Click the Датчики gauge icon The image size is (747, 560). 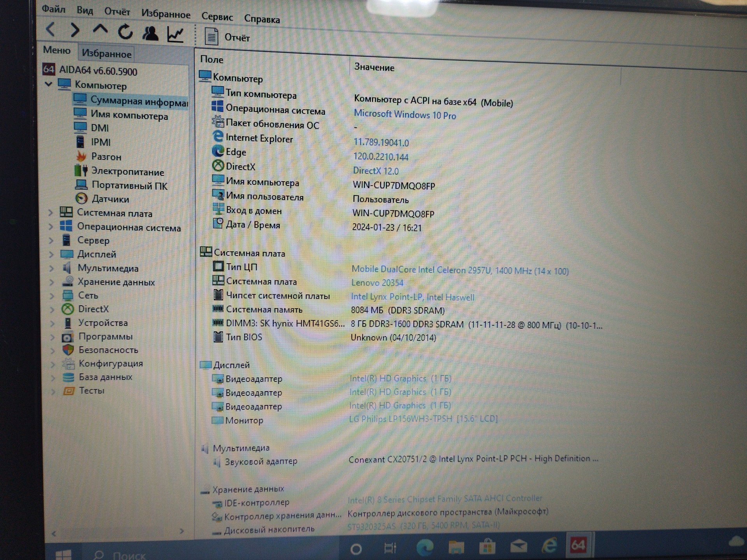click(x=81, y=198)
